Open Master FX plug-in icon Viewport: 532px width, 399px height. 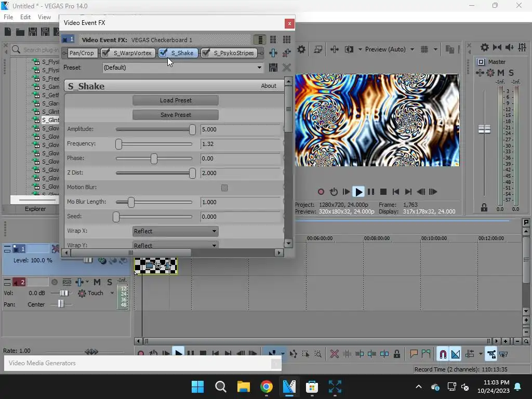[x=480, y=73]
